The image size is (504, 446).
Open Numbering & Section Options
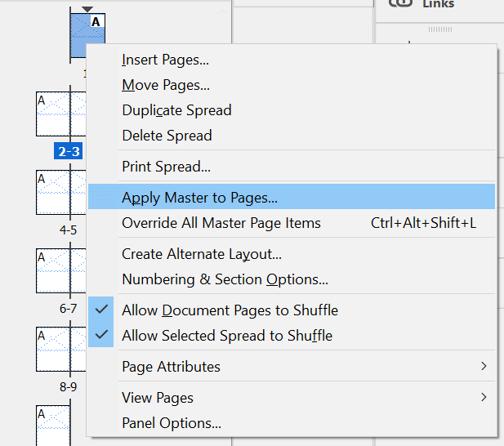point(225,279)
